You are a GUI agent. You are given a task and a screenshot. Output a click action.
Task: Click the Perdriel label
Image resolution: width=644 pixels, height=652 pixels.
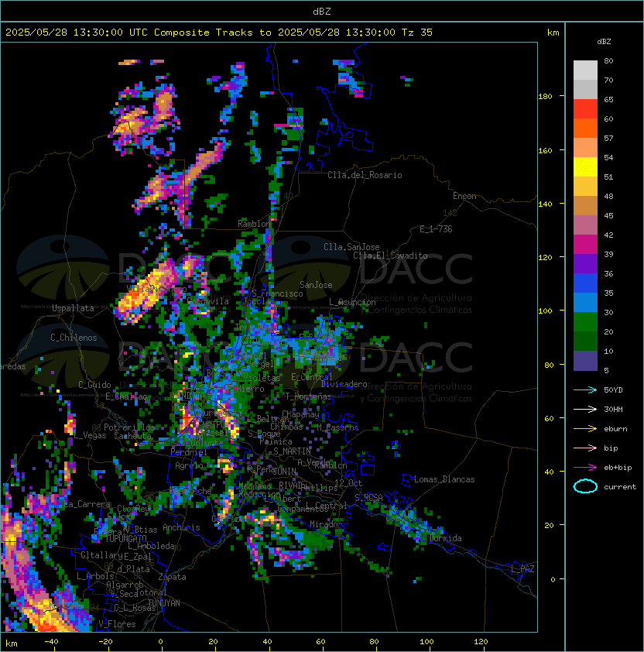pyautogui.click(x=188, y=451)
